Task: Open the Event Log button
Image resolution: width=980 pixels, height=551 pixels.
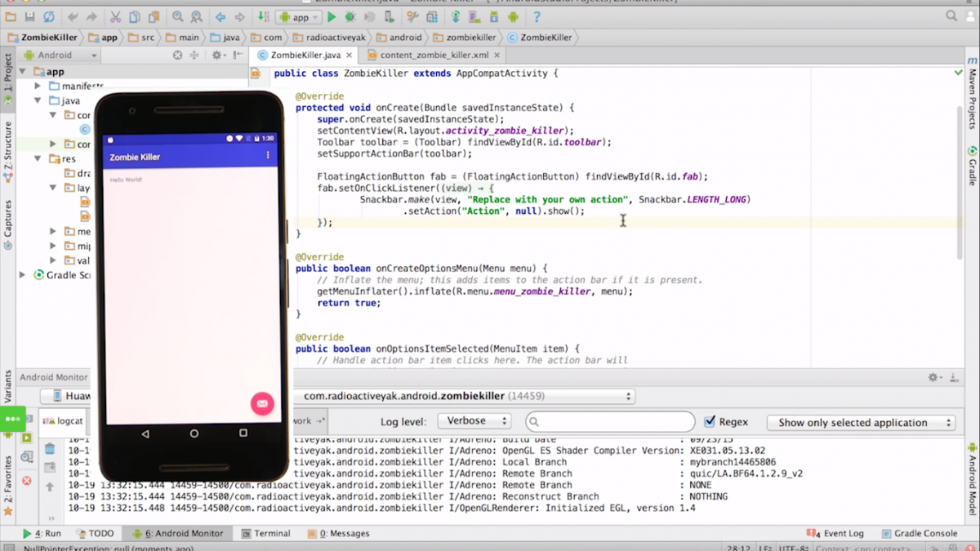Action: [x=835, y=533]
